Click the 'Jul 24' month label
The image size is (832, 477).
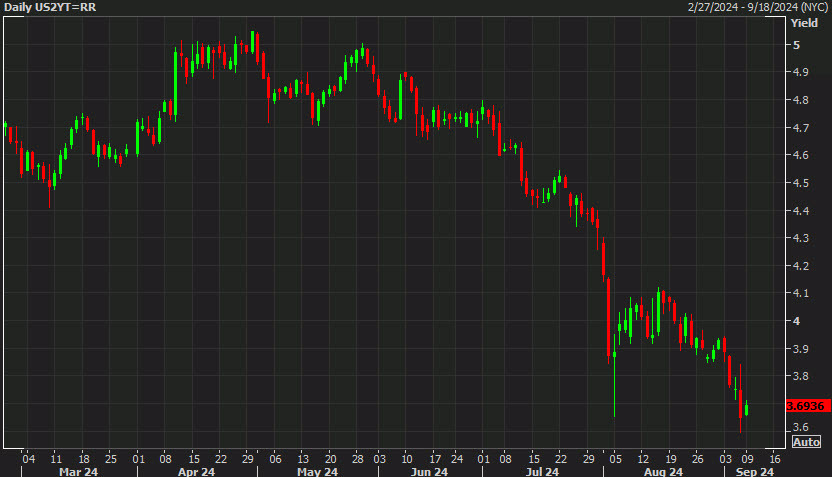(x=542, y=472)
